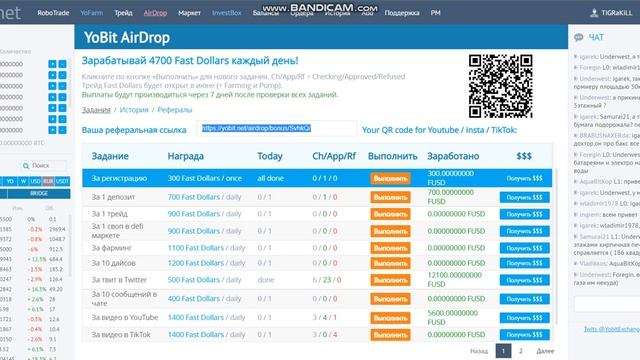Open the PM messages link

click(x=436, y=13)
